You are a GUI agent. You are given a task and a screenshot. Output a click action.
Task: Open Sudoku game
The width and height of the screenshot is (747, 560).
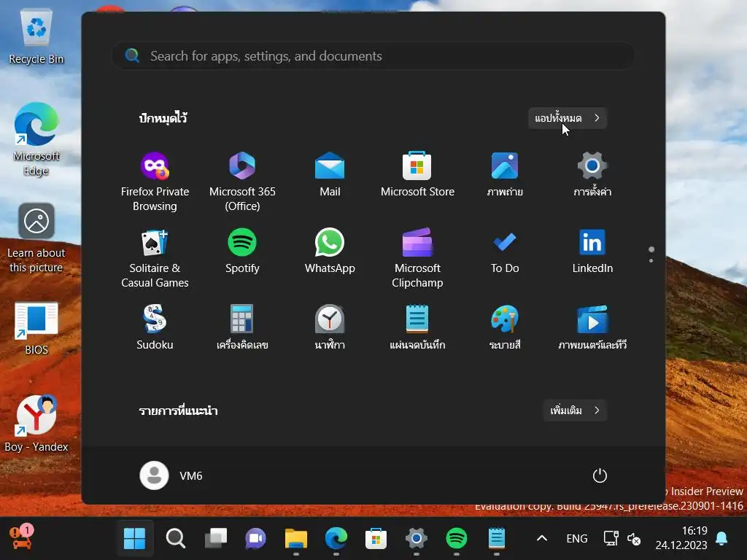tap(155, 327)
